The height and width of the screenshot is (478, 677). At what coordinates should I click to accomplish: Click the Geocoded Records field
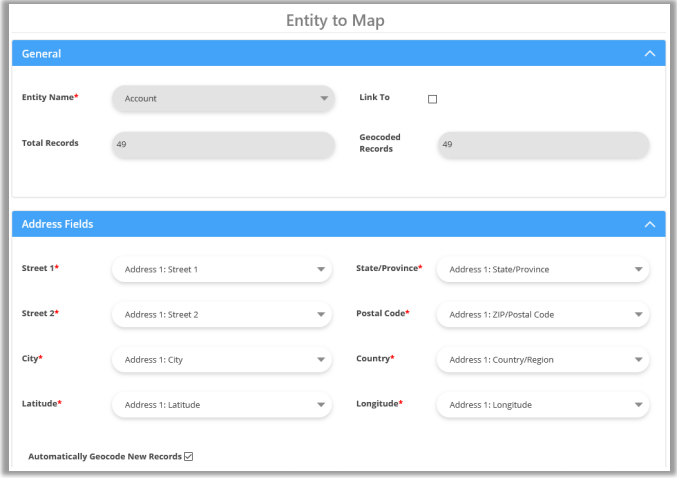[x=543, y=145]
